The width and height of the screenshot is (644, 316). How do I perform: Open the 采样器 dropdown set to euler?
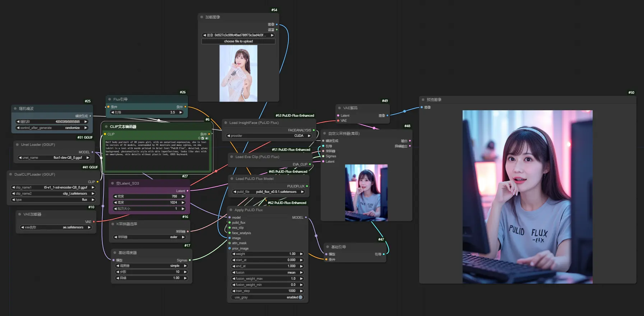(149, 237)
